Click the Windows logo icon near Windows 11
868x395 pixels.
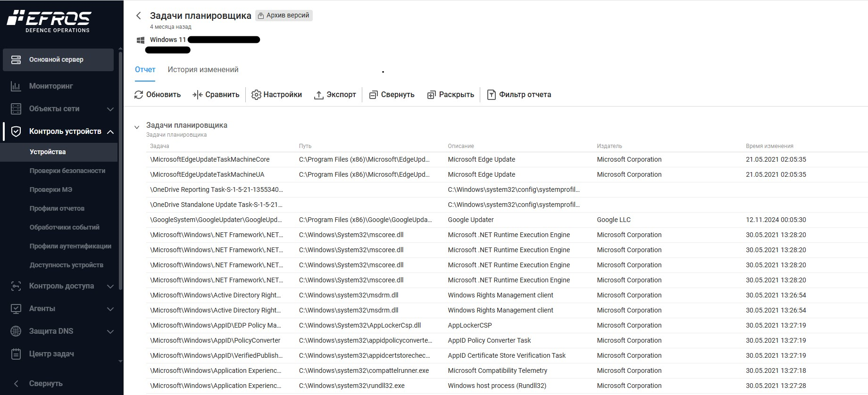(x=140, y=40)
